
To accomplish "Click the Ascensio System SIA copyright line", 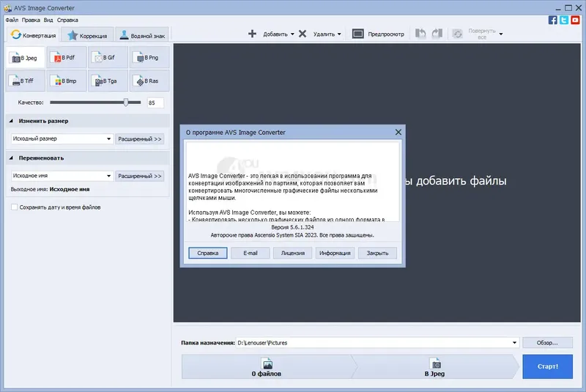I will [x=292, y=235].
